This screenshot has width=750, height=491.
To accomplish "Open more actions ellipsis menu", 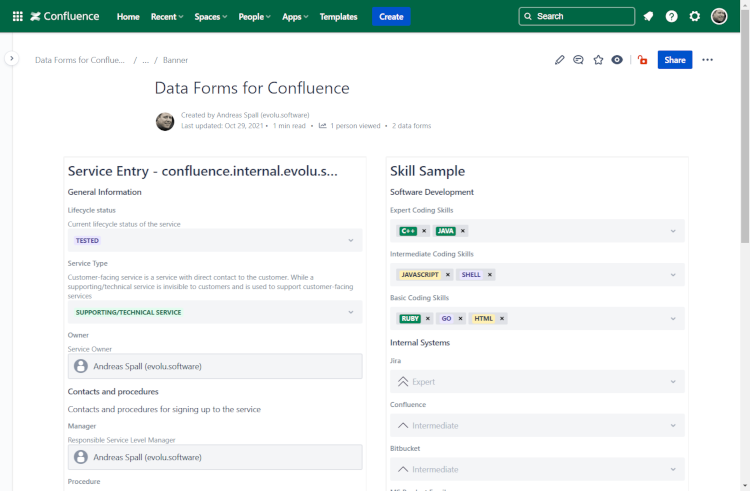I will 707,60.
